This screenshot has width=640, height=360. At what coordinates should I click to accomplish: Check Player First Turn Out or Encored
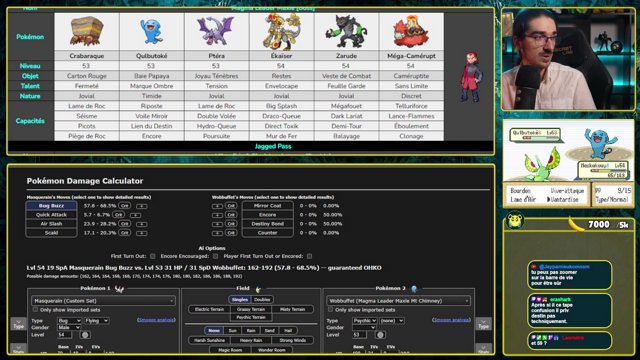[x=309, y=256]
